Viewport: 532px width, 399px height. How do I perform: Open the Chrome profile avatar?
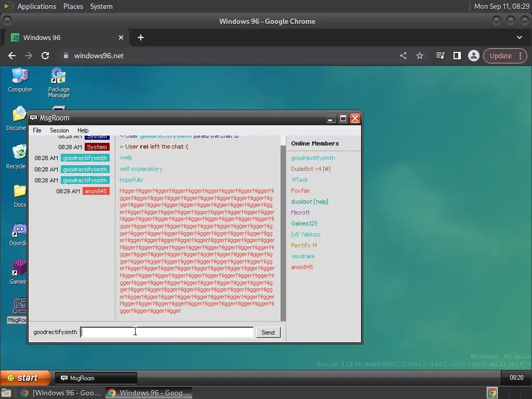pos(474,56)
